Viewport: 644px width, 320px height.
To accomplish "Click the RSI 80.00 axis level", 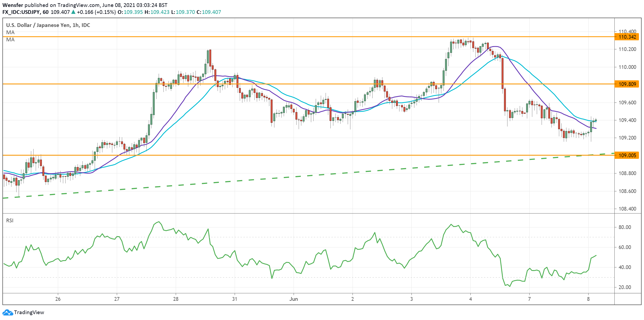I will pyautogui.click(x=625, y=227).
